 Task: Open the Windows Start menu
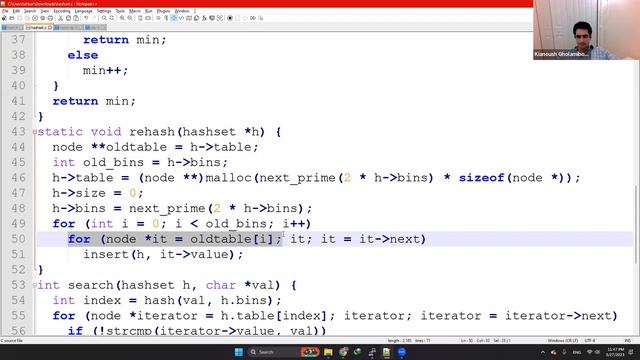tap(239, 352)
